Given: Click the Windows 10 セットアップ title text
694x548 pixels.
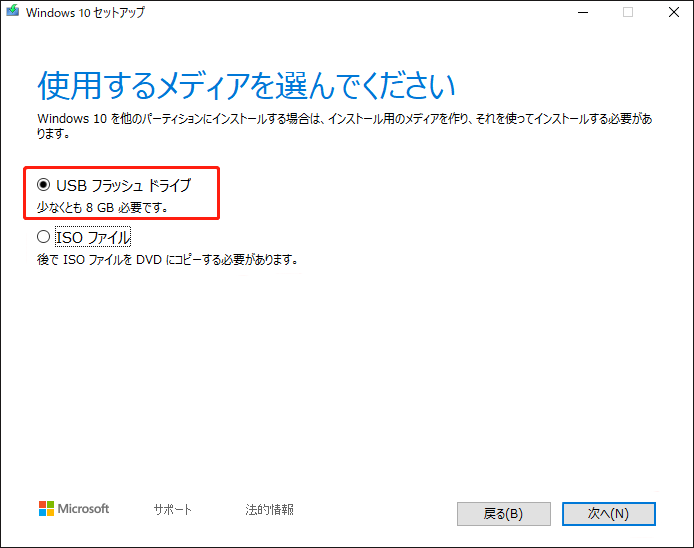Looking at the screenshot, I should coord(85,12).
